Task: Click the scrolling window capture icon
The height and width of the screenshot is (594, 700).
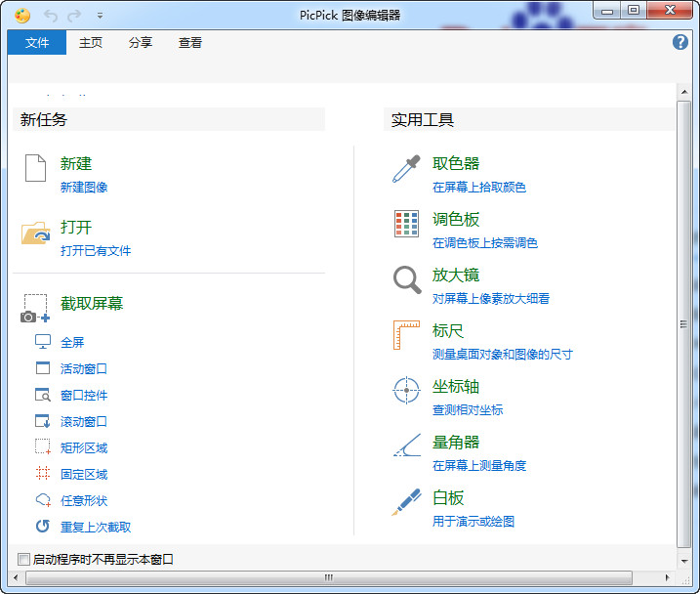Action: pos(43,421)
